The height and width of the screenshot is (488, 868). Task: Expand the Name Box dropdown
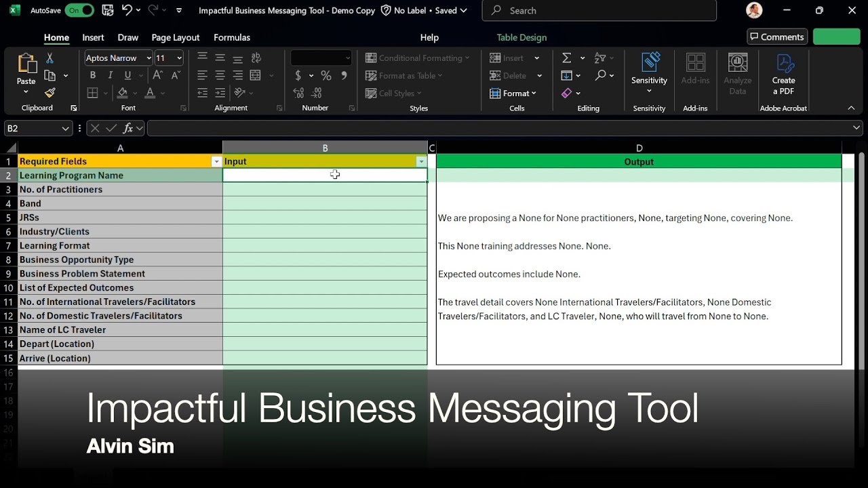point(65,128)
